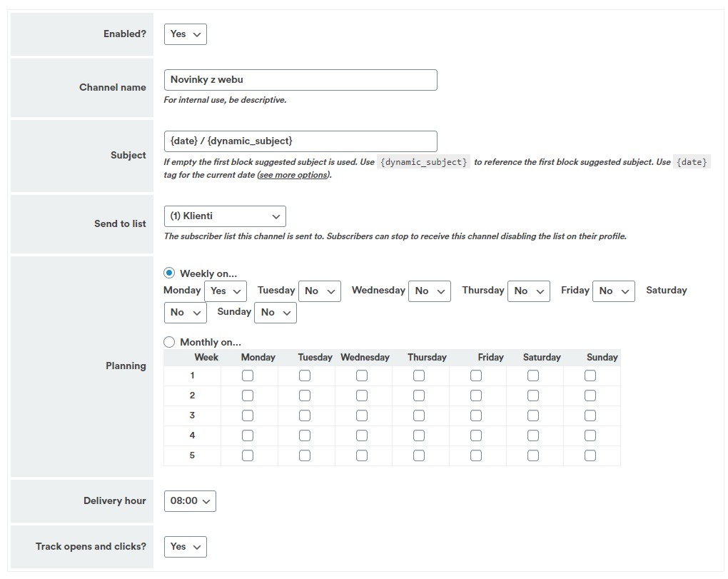Open the weekly Tuesday dropdown
Image resolution: width=728 pixels, height=579 pixels.
pos(319,291)
